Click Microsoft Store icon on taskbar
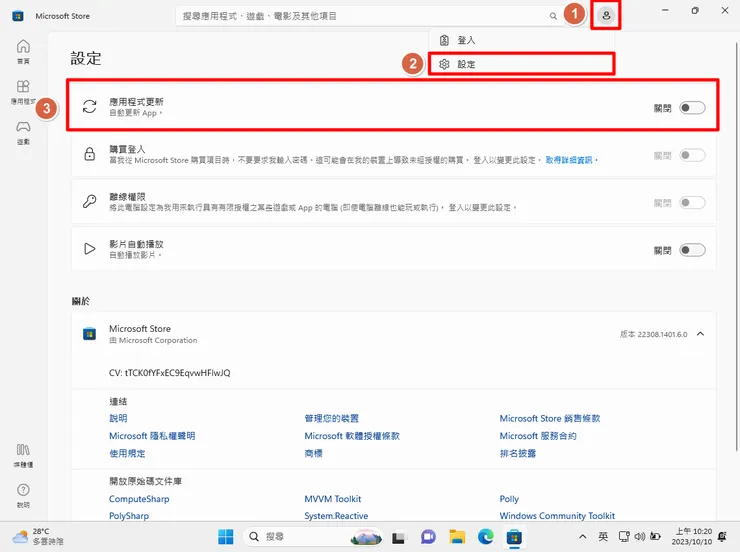The width and height of the screenshot is (740, 552). 514,537
